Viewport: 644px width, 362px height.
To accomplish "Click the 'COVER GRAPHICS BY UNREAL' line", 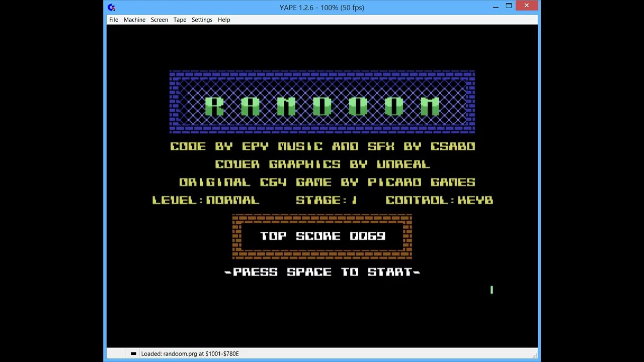I will 323,164.
